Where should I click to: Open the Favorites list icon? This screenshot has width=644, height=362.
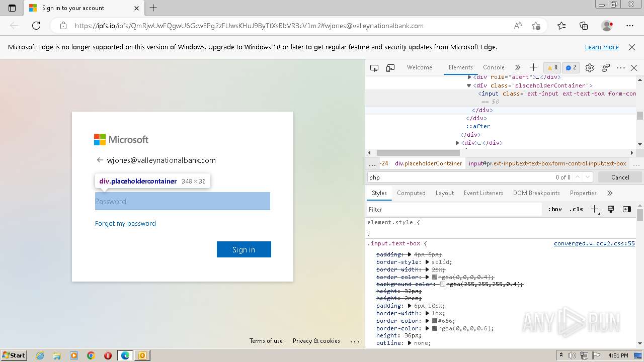pyautogui.click(x=561, y=26)
